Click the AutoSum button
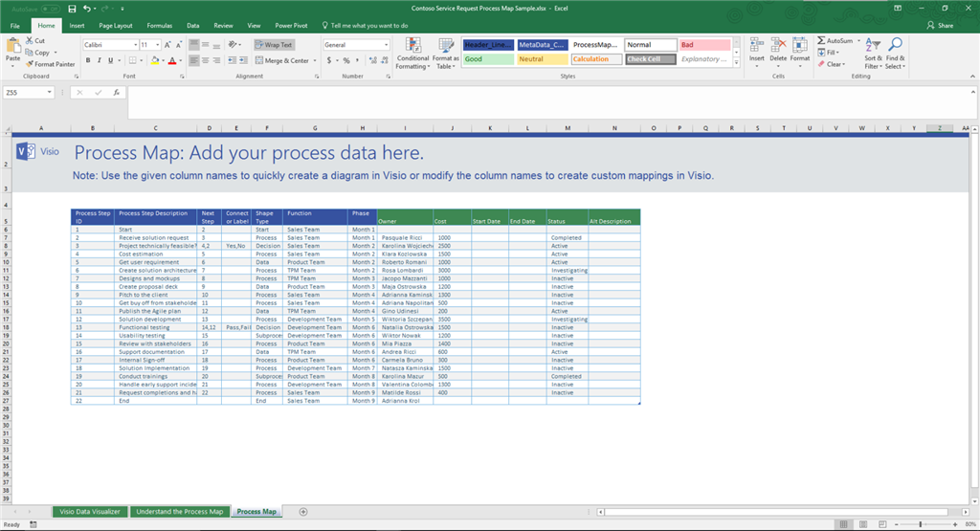 coord(835,40)
